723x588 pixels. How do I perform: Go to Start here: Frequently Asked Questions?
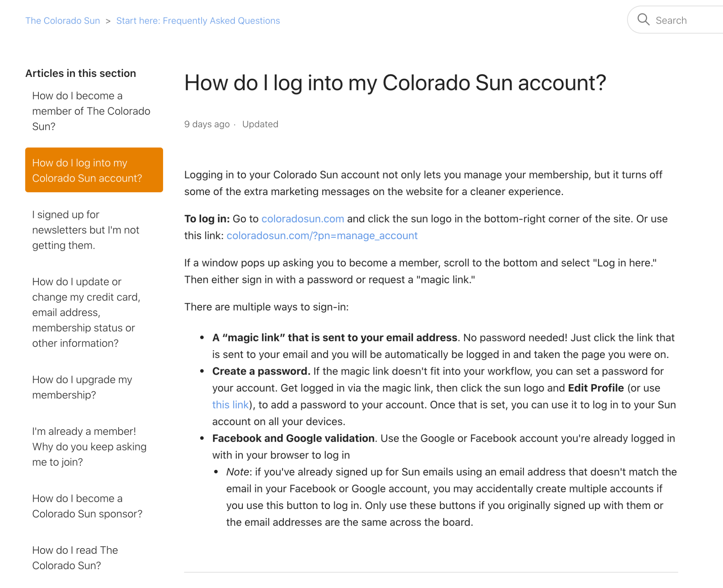coord(198,21)
